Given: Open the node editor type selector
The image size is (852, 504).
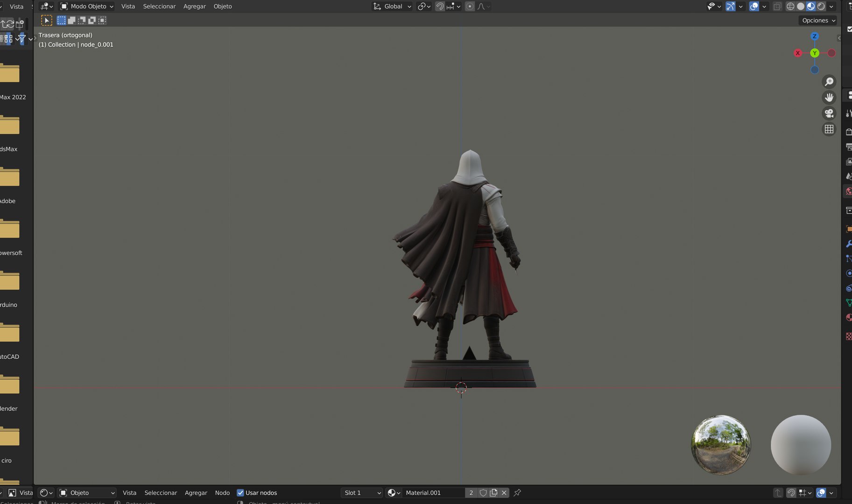Looking at the screenshot, I should pos(46,493).
